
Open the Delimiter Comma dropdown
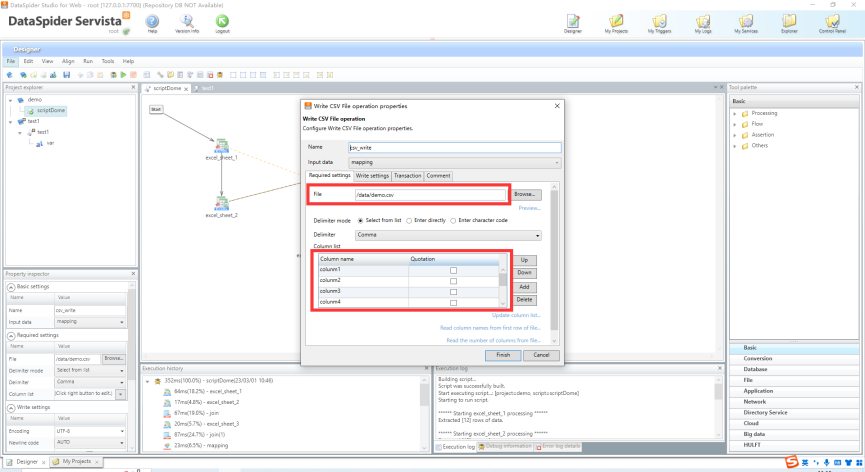pos(448,235)
